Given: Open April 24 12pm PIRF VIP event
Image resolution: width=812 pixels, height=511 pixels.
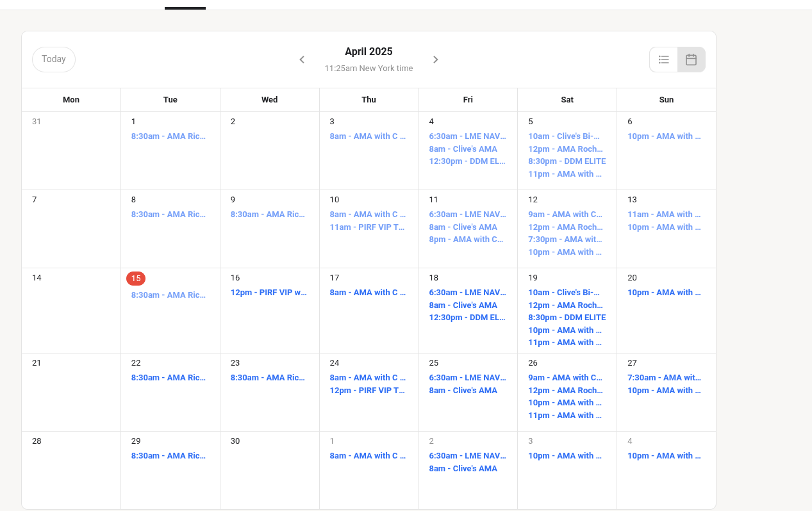Looking at the screenshot, I should tap(368, 391).
